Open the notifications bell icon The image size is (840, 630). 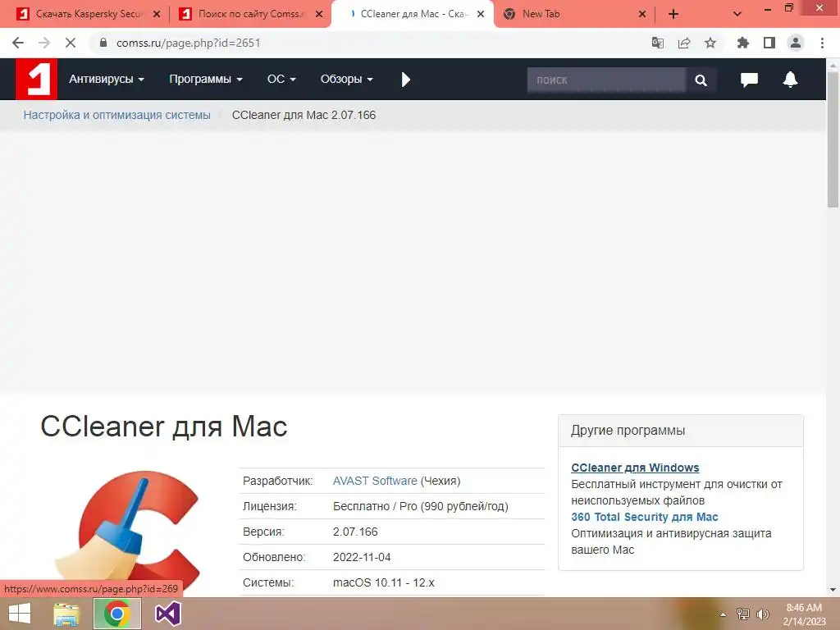(790, 80)
